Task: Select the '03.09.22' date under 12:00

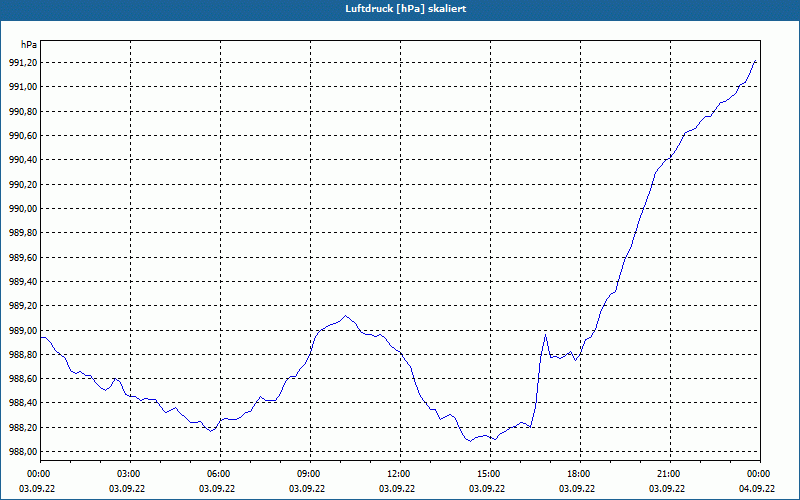Action: point(397,489)
